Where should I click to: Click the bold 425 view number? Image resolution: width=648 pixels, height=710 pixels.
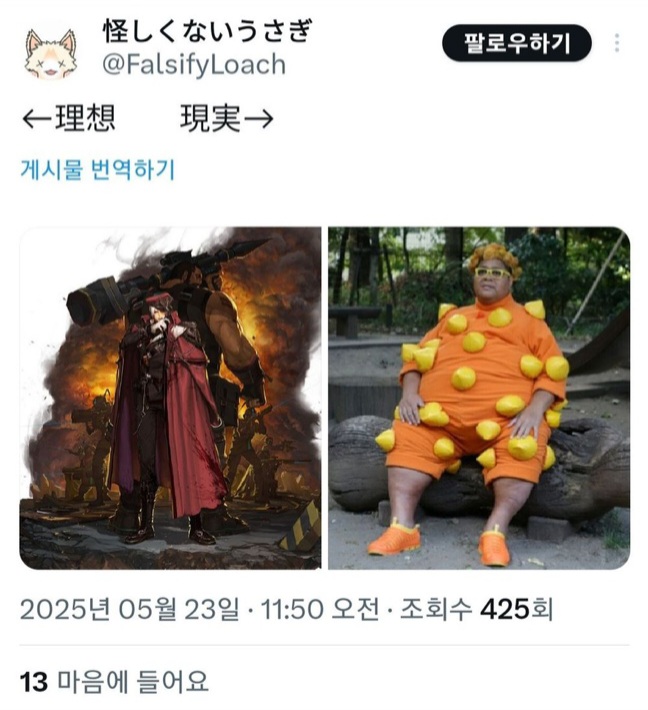pos(504,609)
